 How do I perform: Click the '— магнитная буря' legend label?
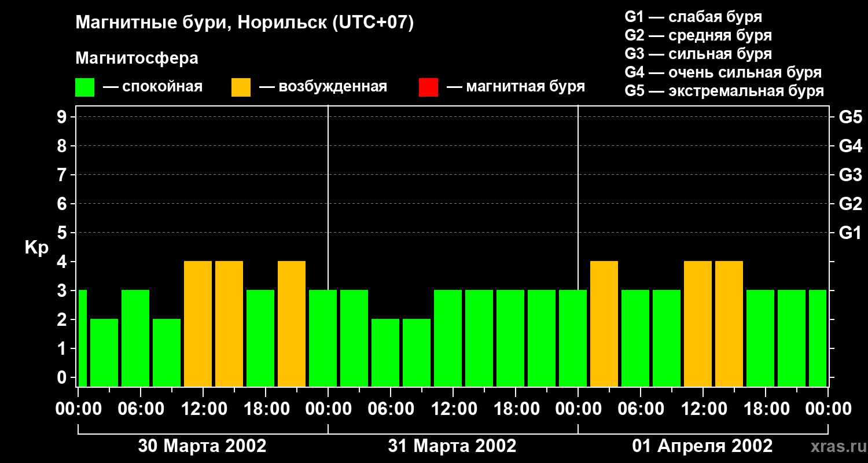pos(516,87)
